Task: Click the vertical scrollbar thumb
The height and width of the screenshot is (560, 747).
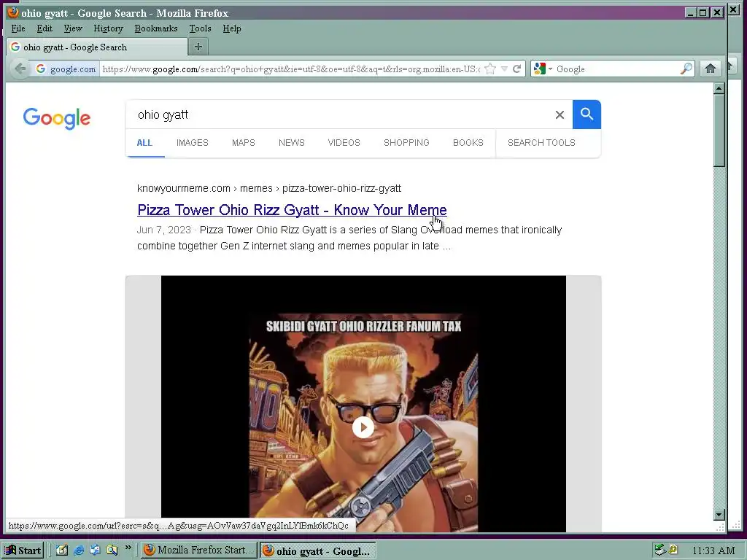Action: coord(719,131)
